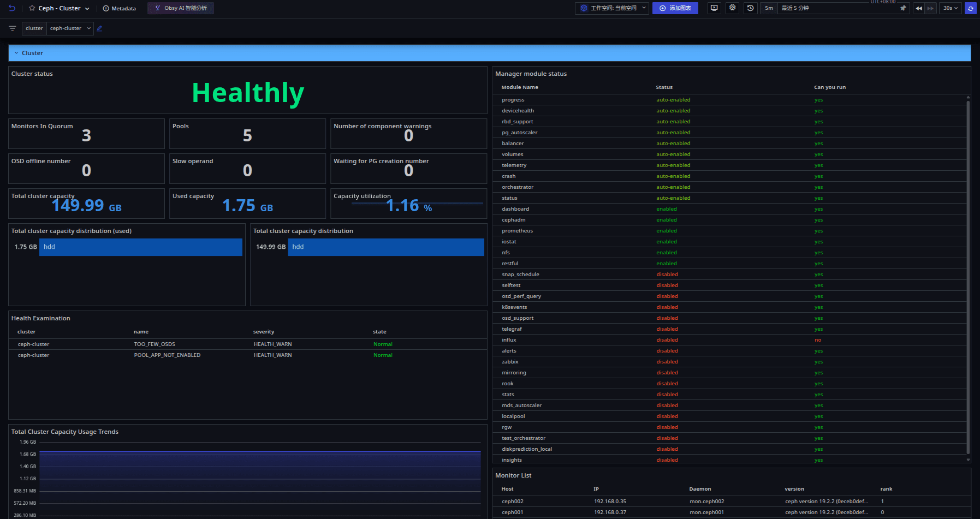Select TOO_FEW_OSDS health check row
This screenshot has width=980, height=519.
[x=247, y=344]
